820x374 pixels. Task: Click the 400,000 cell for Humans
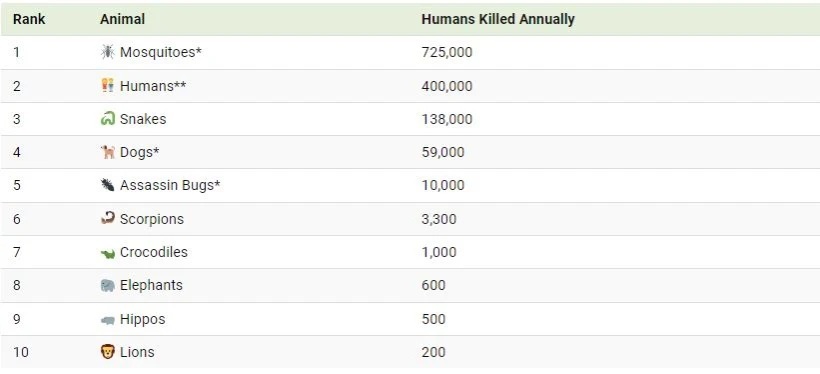point(447,86)
